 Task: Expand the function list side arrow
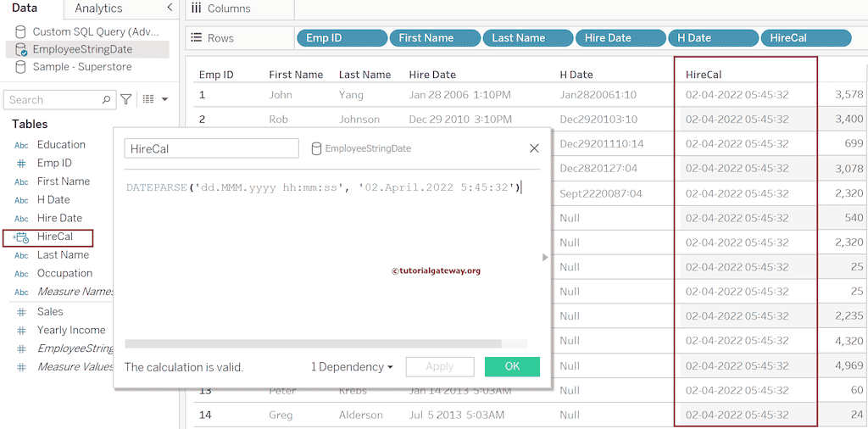pos(545,257)
